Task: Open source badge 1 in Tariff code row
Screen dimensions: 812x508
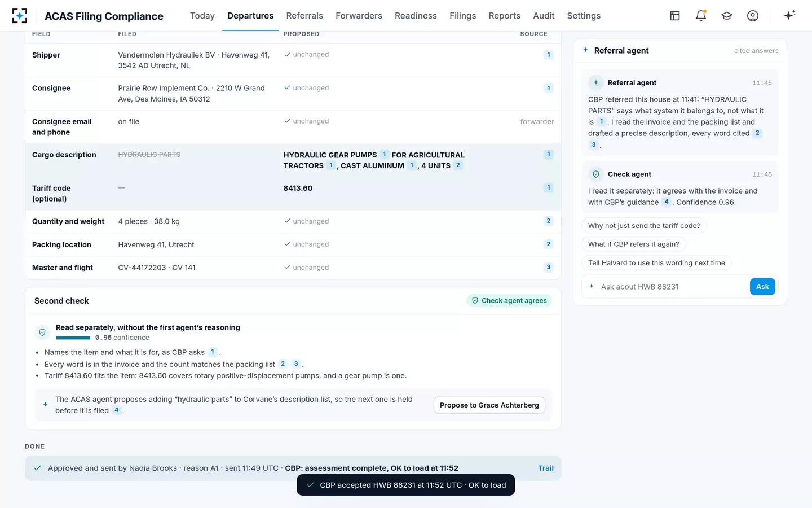Action: pos(548,188)
